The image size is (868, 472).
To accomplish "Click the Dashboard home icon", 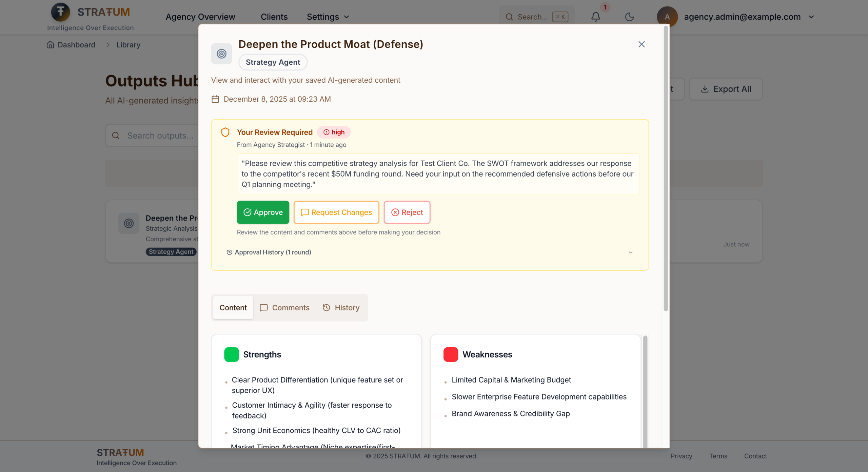I will pos(50,45).
